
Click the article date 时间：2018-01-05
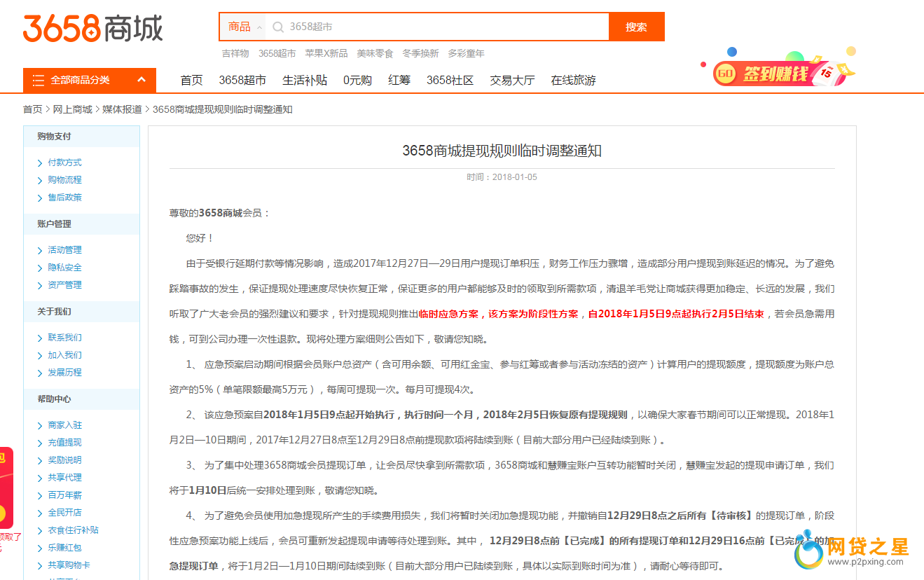tap(502, 177)
